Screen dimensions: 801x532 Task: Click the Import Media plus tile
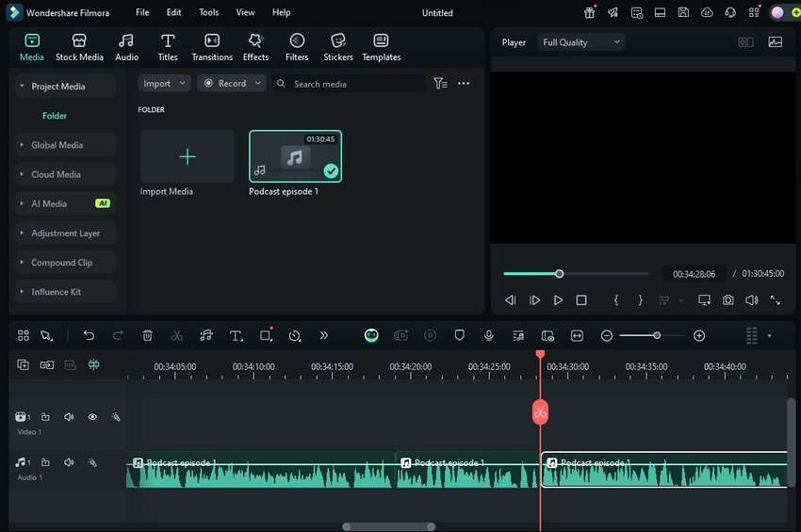point(187,156)
